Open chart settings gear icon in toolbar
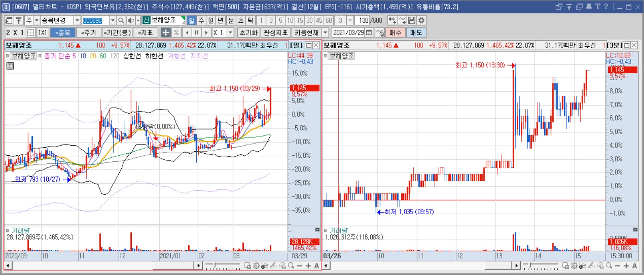 click(421, 20)
